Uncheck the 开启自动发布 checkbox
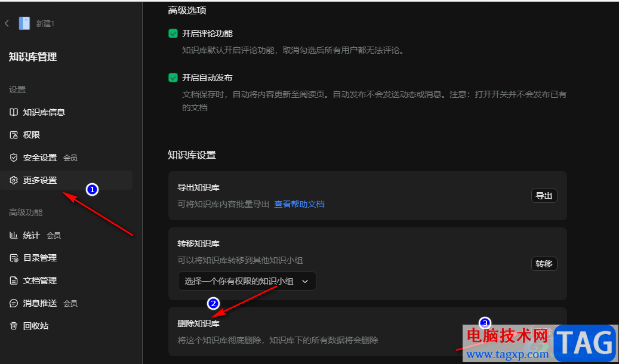 (x=173, y=78)
